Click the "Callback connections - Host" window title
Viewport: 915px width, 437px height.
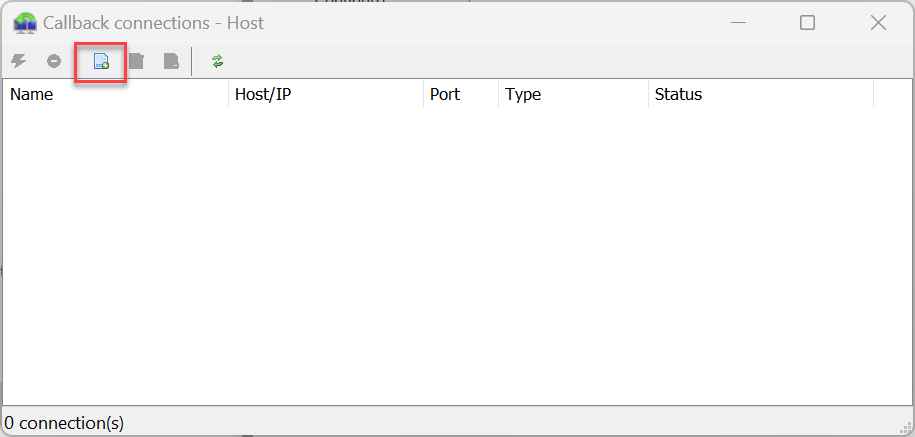pyautogui.click(x=154, y=22)
